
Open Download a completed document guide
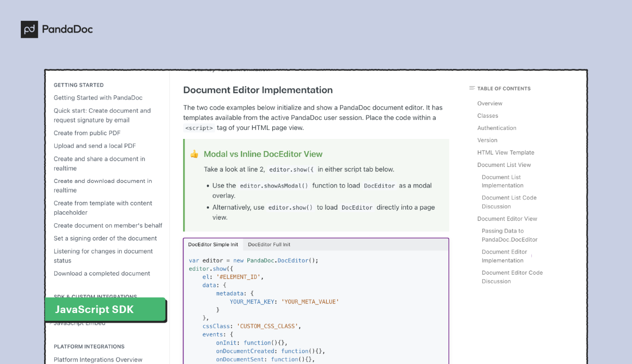click(102, 274)
